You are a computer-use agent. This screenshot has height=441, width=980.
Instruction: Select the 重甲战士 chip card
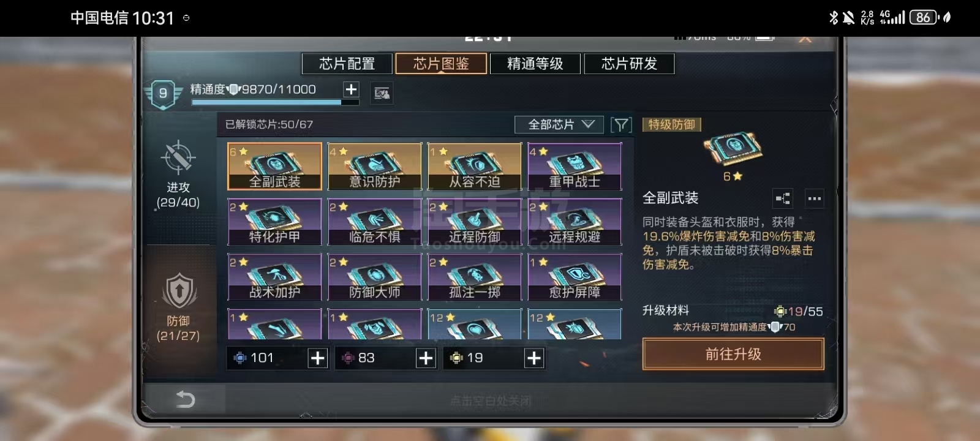[575, 166]
